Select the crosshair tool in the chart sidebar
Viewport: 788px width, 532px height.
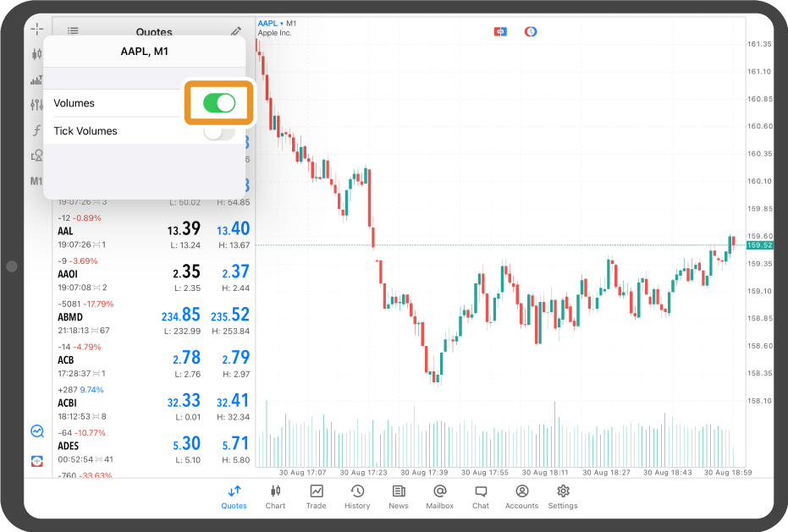pyautogui.click(x=36, y=29)
